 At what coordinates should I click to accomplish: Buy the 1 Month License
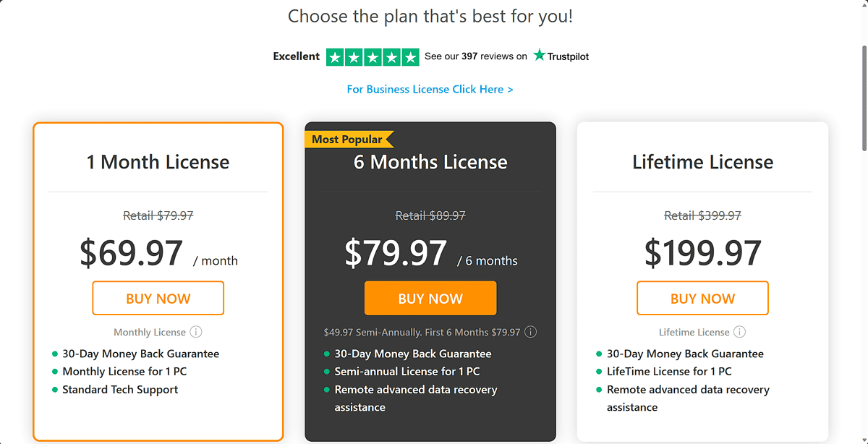pos(158,298)
